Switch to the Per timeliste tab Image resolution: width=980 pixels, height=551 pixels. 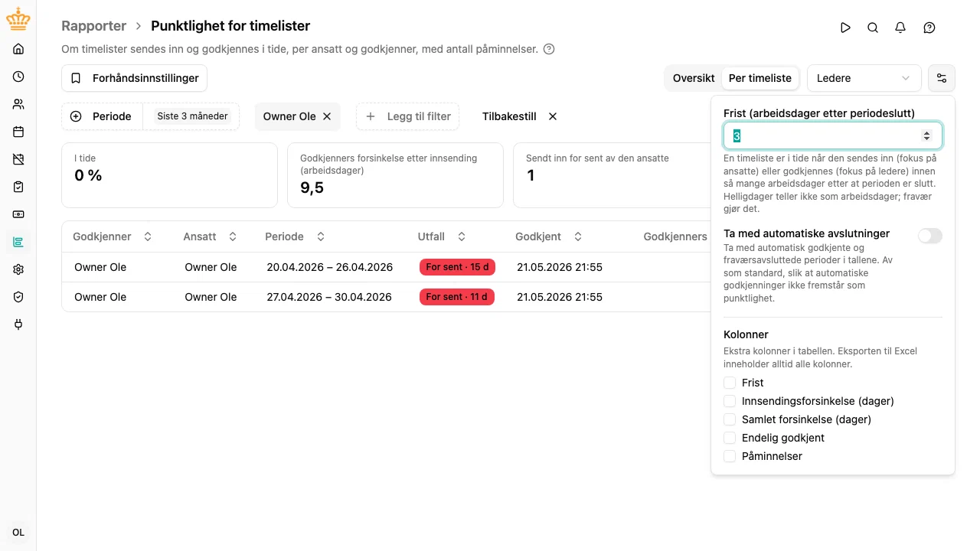760,78
